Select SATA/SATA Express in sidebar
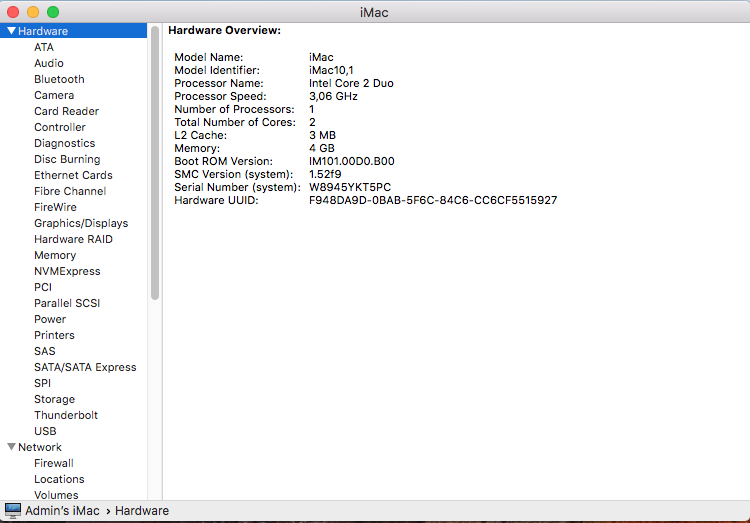750x523 pixels. 85,367
